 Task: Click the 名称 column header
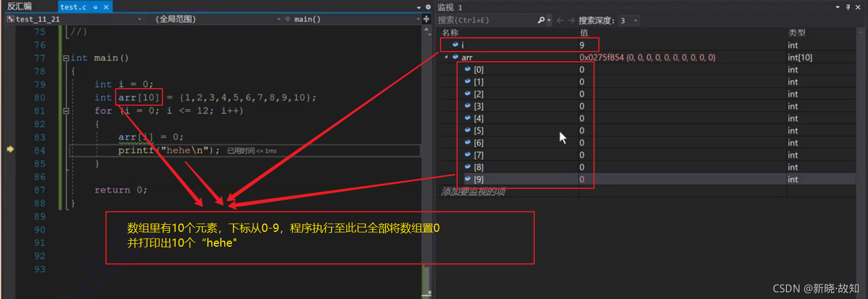[x=450, y=32]
